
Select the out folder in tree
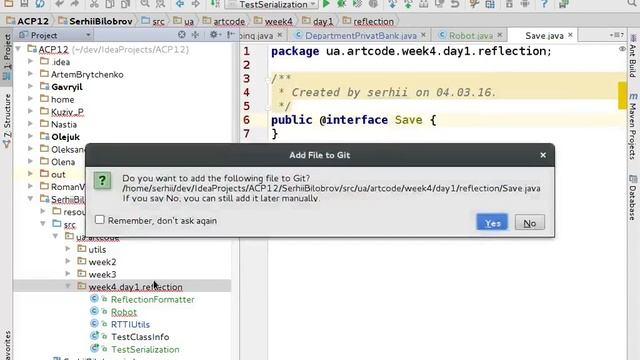(x=58, y=174)
